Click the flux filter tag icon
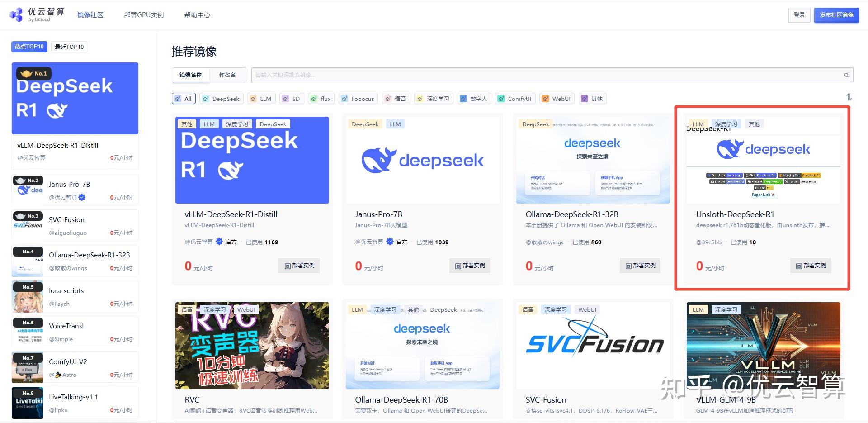The width and height of the screenshot is (868, 423). coord(315,98)
